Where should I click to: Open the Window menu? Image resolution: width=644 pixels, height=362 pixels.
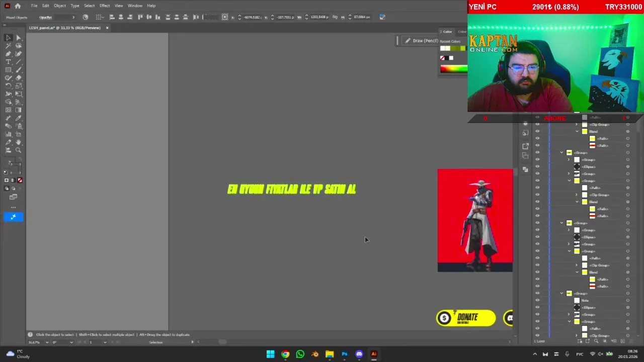[x=135, y=6]
